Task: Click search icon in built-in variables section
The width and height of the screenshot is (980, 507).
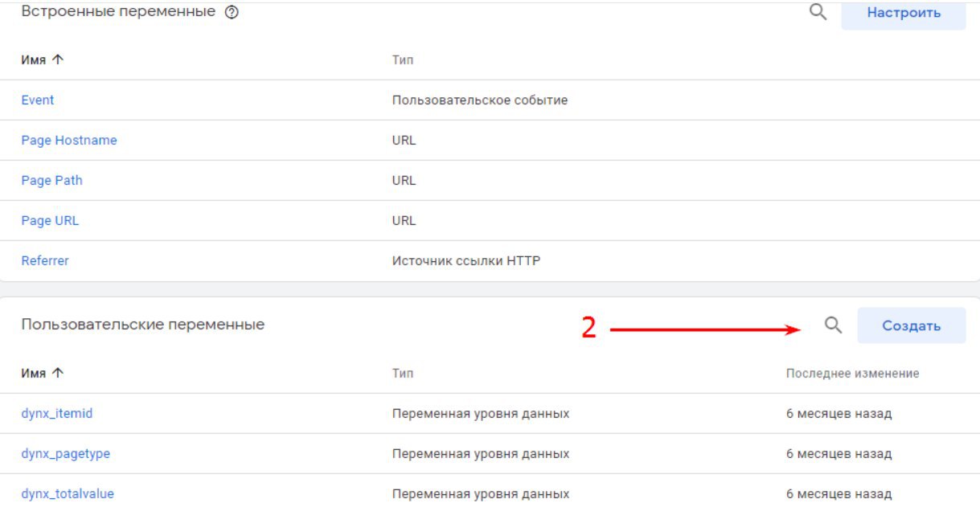Action: 818,12
